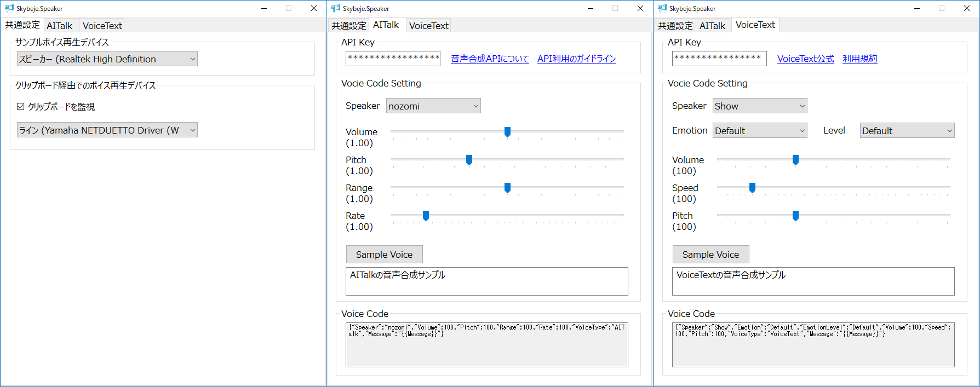Click the VoiceText Voice Code output box
Screen dimensions: 980x387
813,345
